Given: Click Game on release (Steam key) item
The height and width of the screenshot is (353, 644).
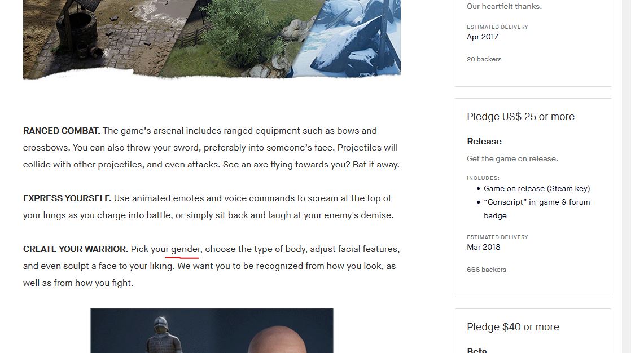Looking at the screenshot, I should click(536, 188).
